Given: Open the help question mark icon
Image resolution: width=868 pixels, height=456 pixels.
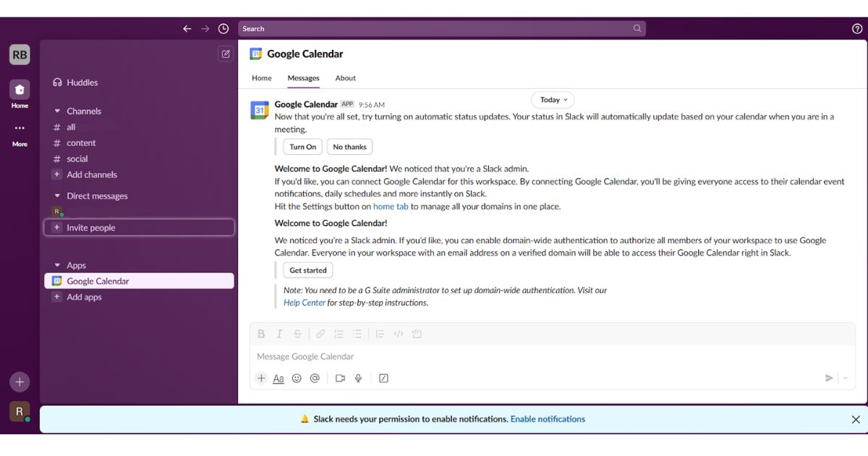Looking at the screenshot, I should click(857, 29).
